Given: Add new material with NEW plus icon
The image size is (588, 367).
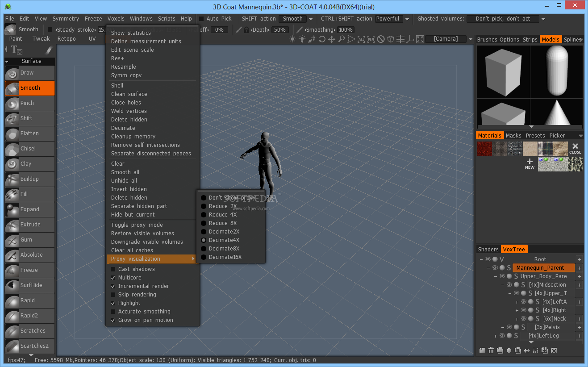Looking at the screenshot, I should click(530, 164).
